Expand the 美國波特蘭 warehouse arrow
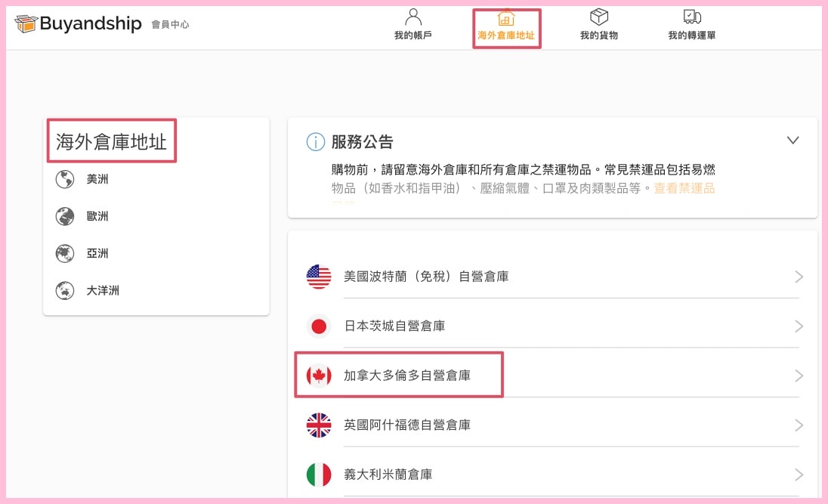This screenshot has width=828, height=504. (x=799, y=277)
